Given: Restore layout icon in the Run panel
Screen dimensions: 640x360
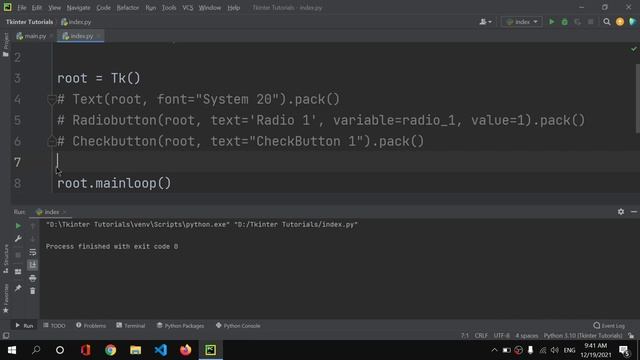Looking at the screenshot, I should (18, 271).
